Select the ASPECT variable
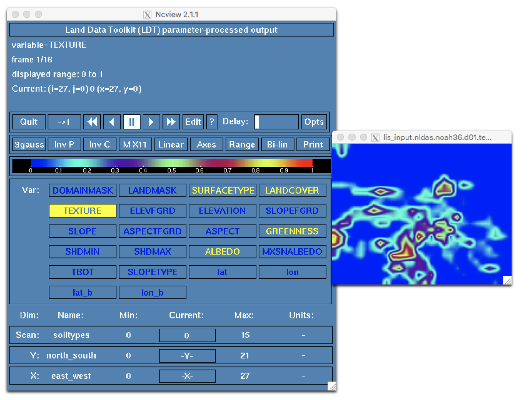 [x=222, y=231]
